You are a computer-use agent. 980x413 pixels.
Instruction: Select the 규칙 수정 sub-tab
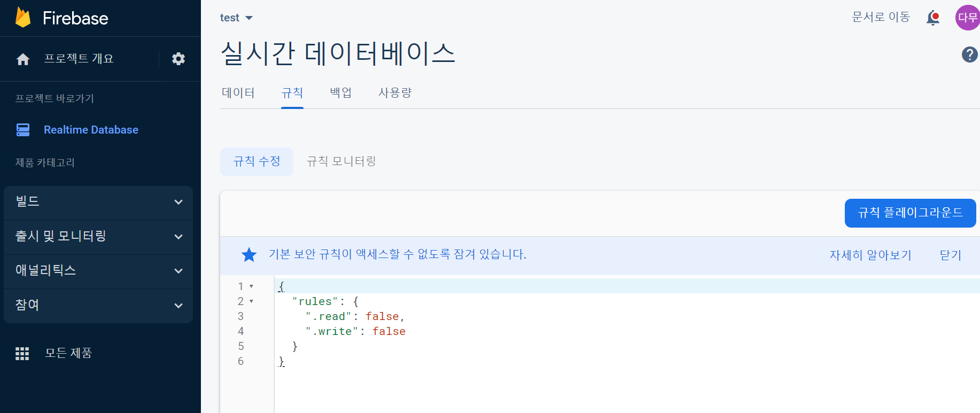coord(256,161)
